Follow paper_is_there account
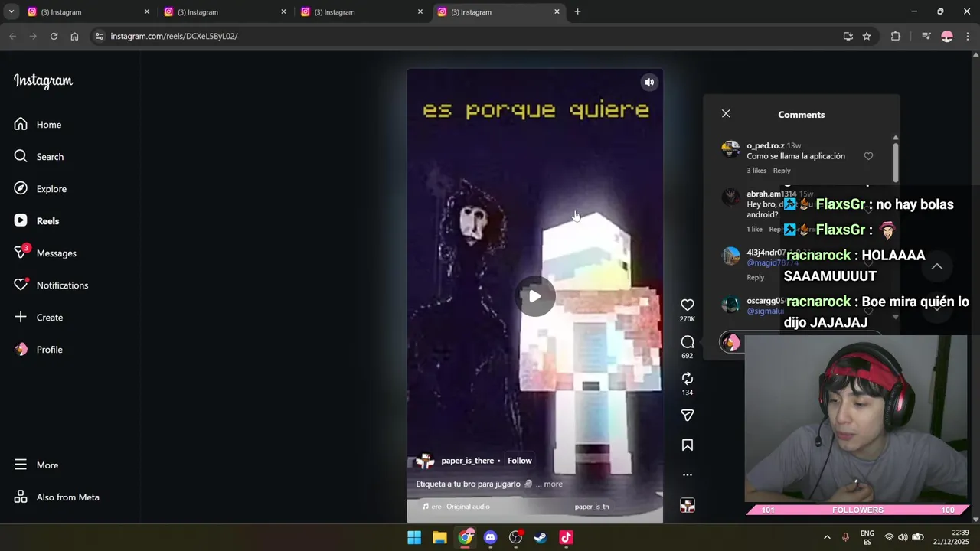The height and width of the screenshot is (551, 980). tap(519, 461)
